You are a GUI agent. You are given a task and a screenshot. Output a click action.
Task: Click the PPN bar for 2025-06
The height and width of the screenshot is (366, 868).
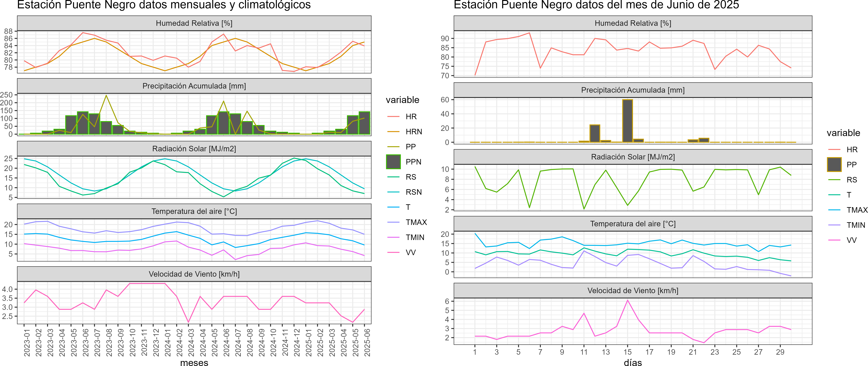pos(364,123)
